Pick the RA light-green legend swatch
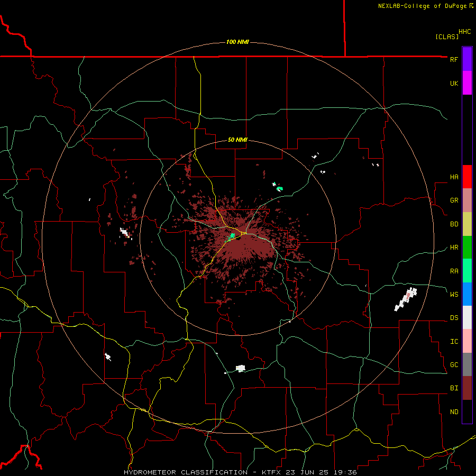The image size is (476, 476). click(x=467, y=271)
